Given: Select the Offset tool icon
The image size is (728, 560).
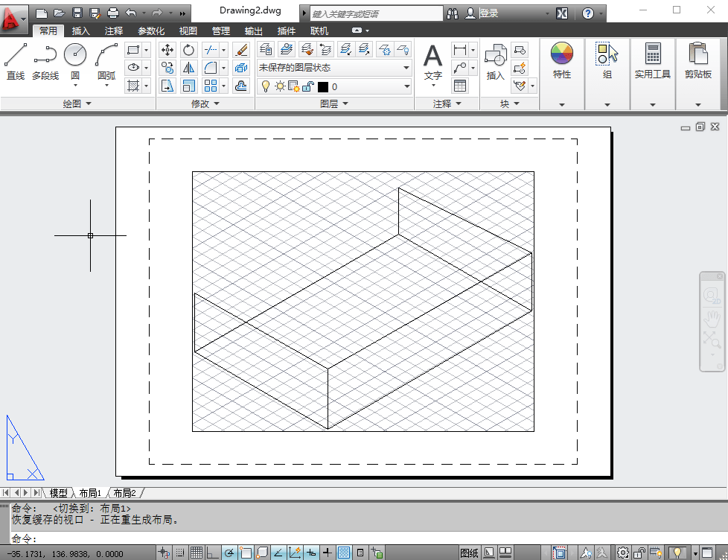Looking at the screenshot, I should tap(241, 86).
